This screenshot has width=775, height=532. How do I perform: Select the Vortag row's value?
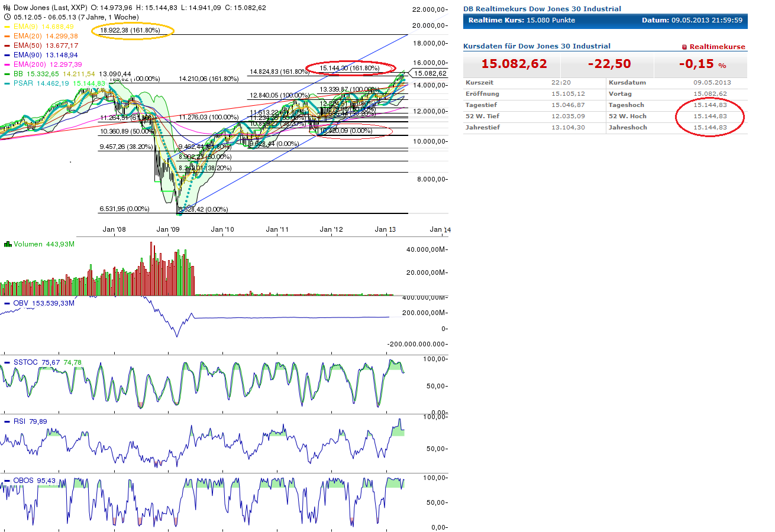711,94
